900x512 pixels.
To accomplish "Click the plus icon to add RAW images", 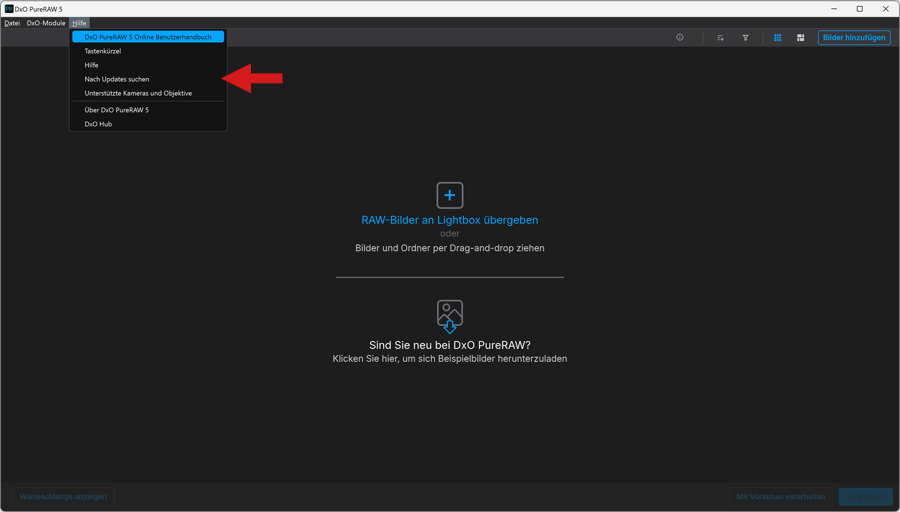I will 449,195.
